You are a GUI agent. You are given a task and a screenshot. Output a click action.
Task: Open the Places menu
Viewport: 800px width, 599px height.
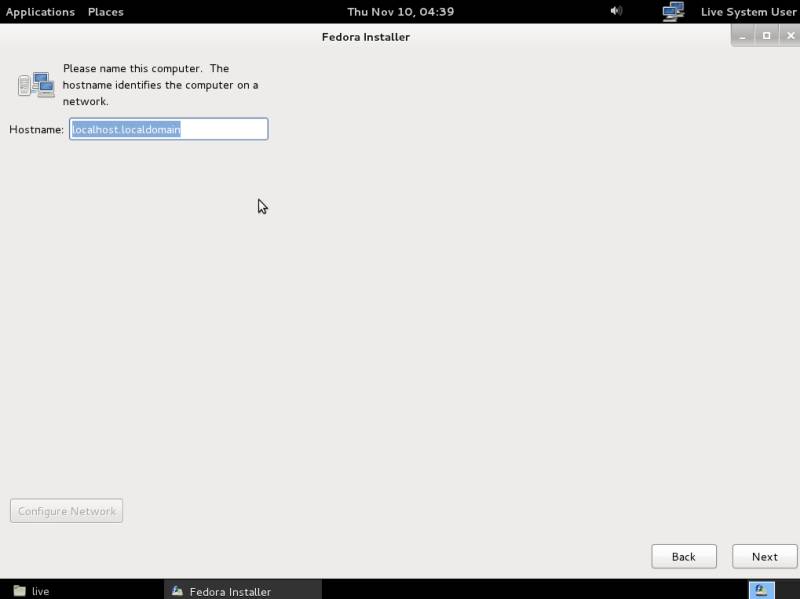pos(106,12)
